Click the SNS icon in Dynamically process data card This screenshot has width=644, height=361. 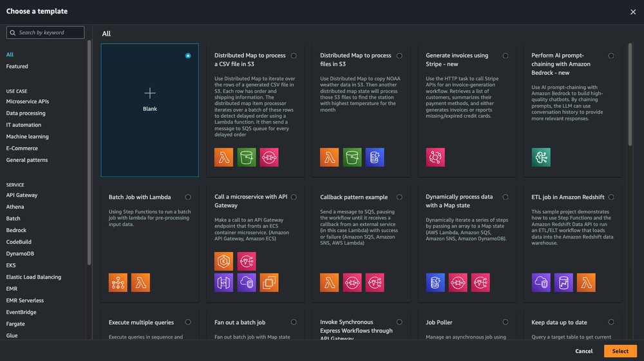pos(480,282)
